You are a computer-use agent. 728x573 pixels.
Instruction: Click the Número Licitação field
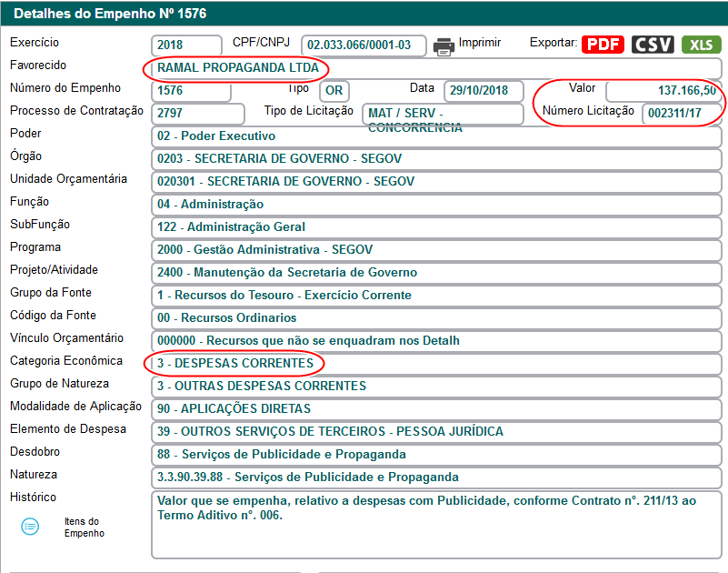point(682,114)
